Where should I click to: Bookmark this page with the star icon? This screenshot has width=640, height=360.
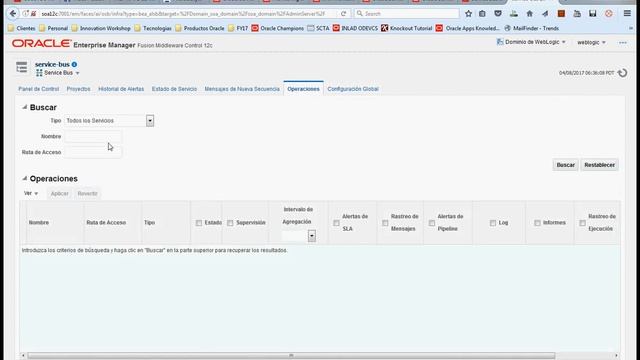[x=468, y=13]
